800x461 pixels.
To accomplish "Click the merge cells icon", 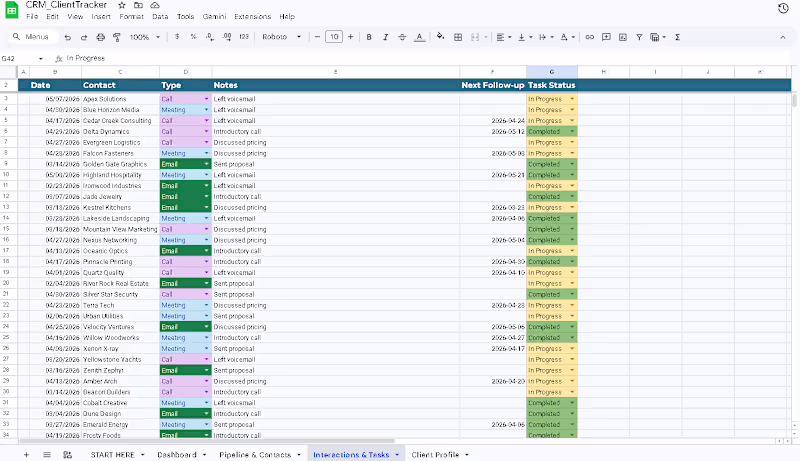I will (x=475, y=37).
